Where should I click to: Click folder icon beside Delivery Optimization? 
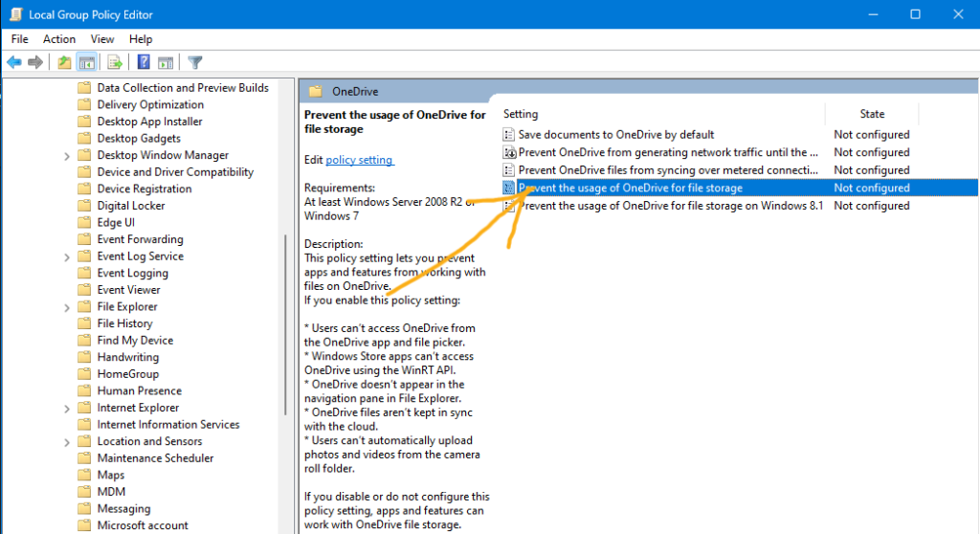tap(84, 104)
